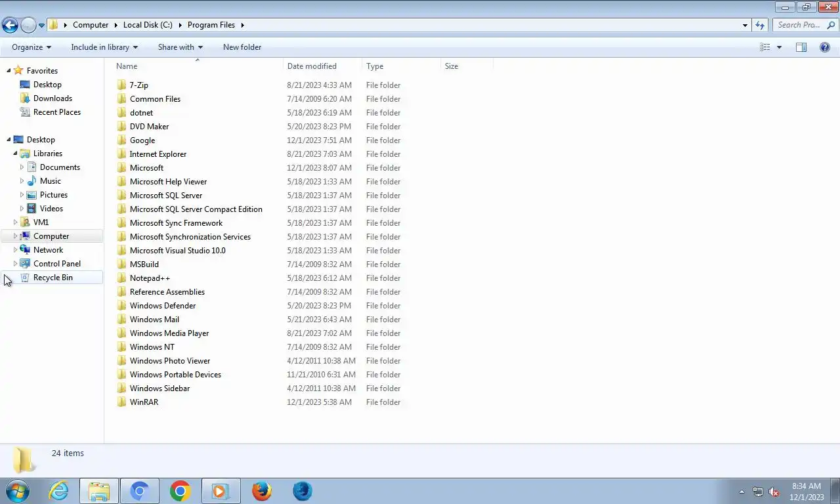Show hidden system tray icons arrow
This screenshot has height=504, width=840.
[742, 492]
